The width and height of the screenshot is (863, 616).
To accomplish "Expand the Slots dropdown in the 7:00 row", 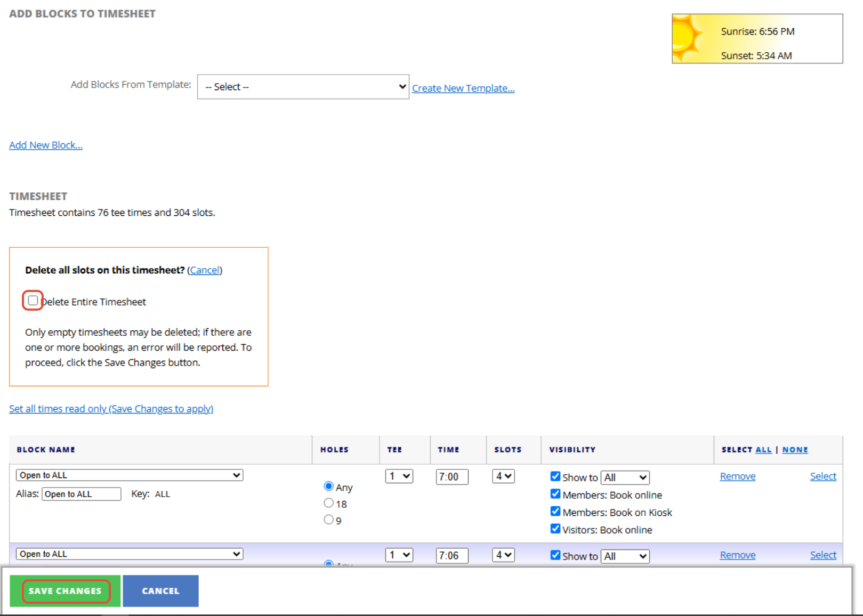I will point(503,476).
